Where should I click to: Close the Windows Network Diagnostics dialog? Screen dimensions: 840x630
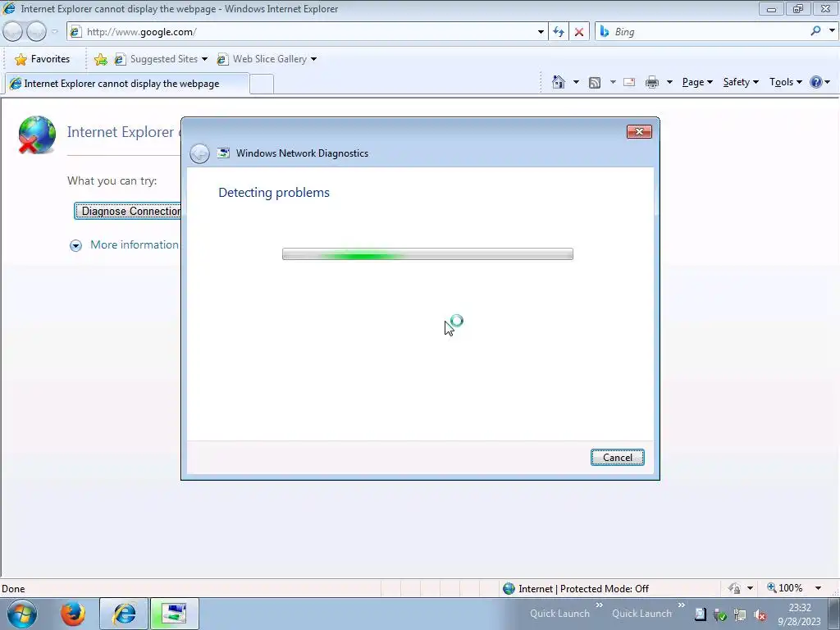point(639,132)
